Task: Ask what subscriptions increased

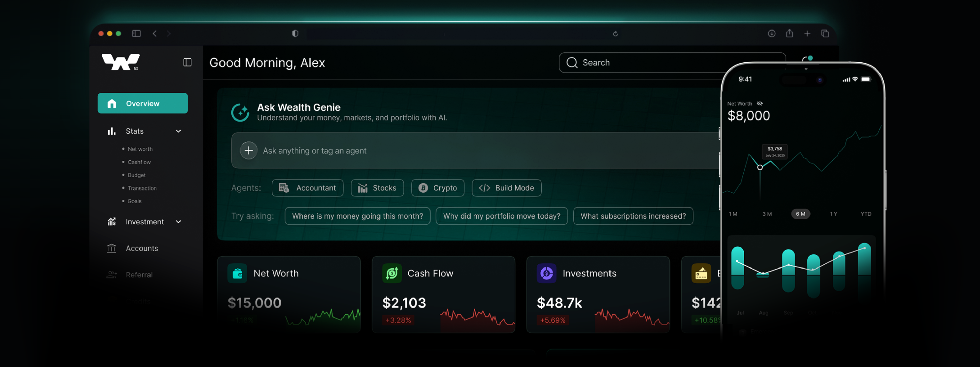Action: tap(633, 216)
